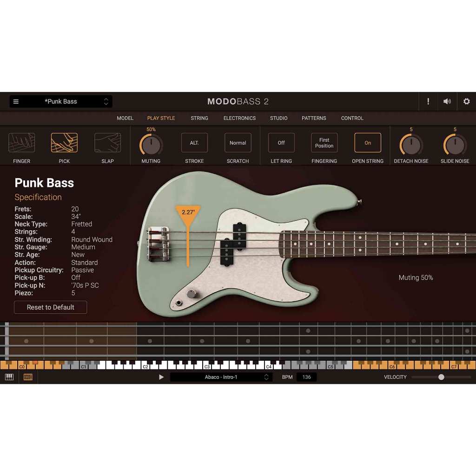Click the piano keyboard view icon
The height and width of the screenshot is (476, 476).
point(9,377)
